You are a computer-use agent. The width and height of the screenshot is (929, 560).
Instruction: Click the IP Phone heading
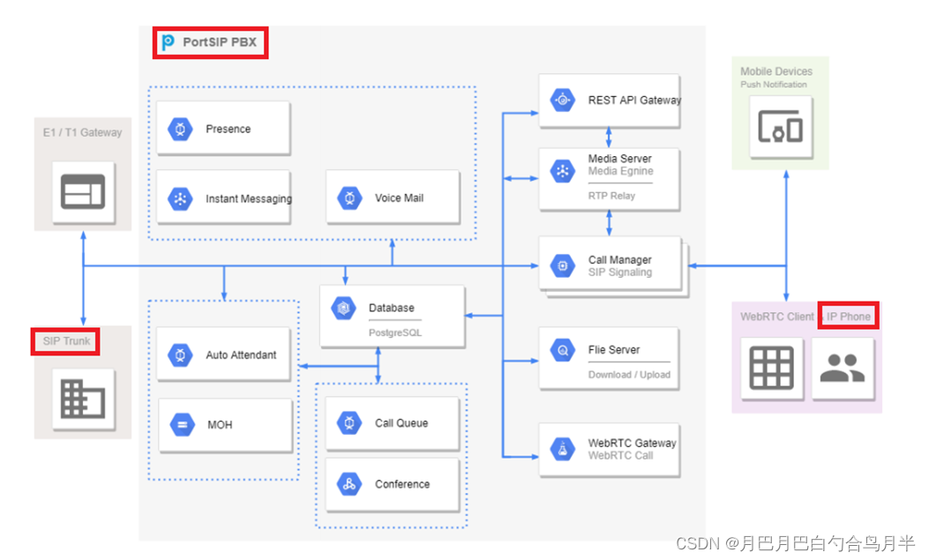click(x=849, y=317)
